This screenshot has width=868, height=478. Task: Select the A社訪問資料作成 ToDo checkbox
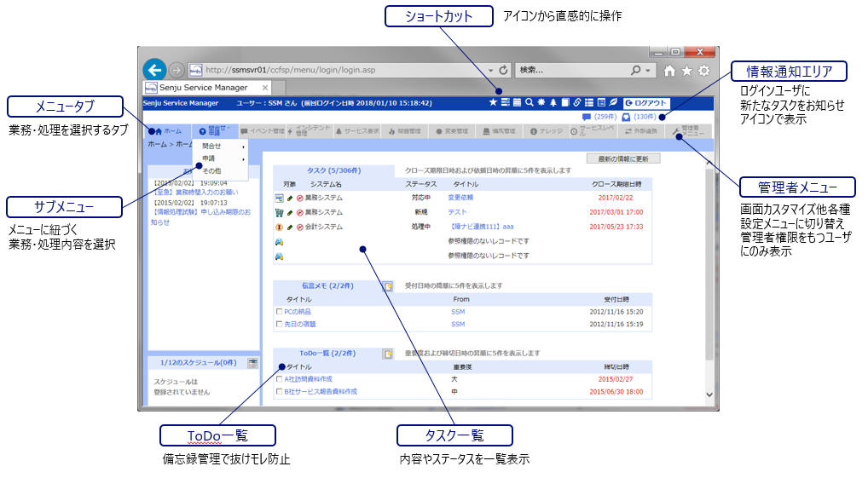(279, 379)
